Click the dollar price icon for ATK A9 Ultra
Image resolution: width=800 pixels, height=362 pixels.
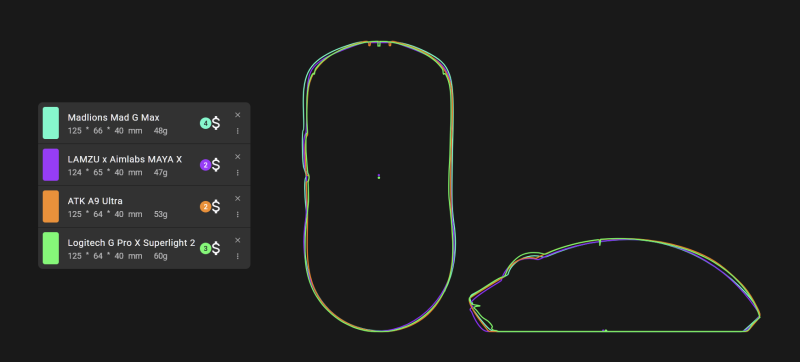click(x=216, y=207)
